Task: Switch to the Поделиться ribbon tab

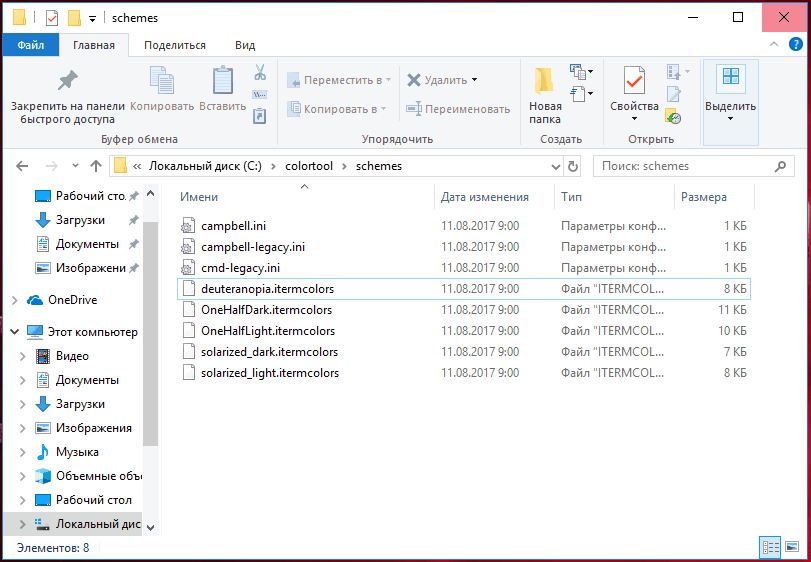Action: pos(175,45)
